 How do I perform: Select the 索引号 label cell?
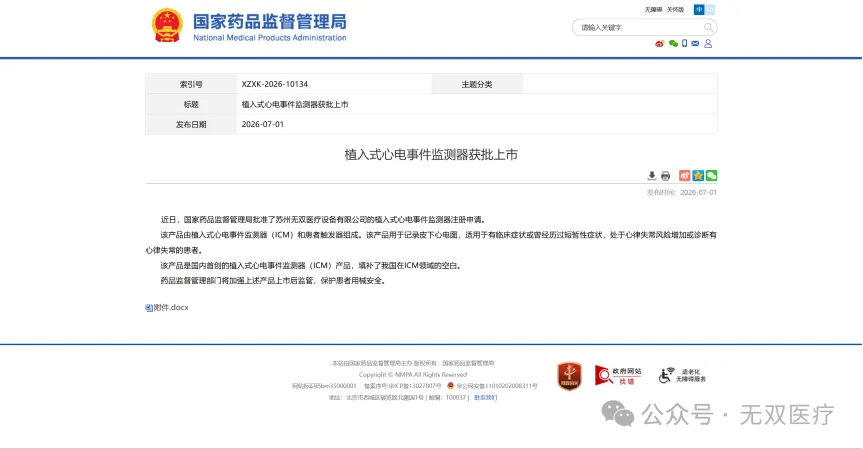191,84
